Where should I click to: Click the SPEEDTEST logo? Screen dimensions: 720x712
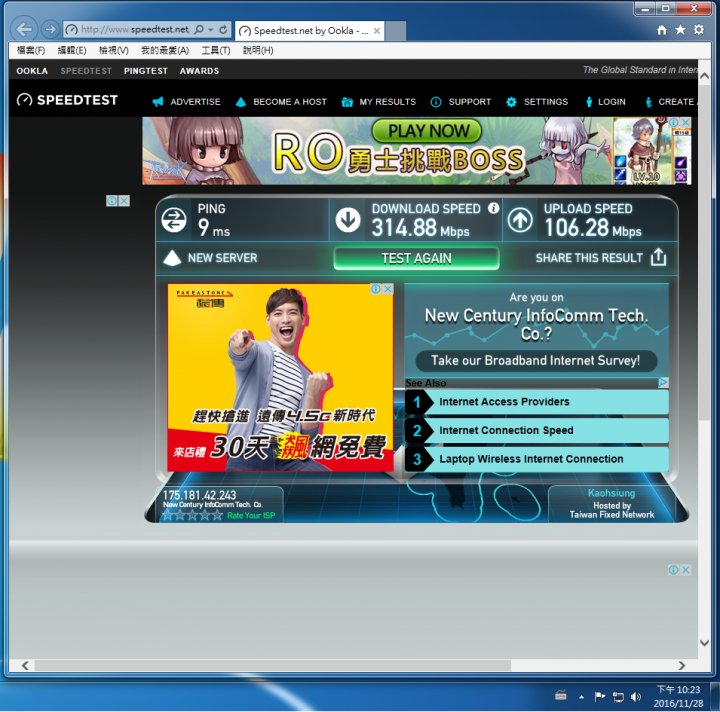click(x=68, y=100)
